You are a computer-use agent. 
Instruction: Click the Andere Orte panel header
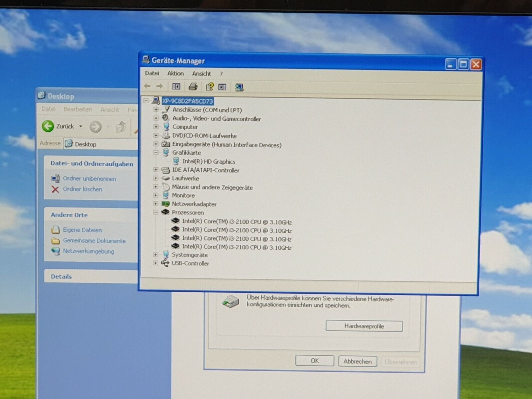tap(91, 215)
